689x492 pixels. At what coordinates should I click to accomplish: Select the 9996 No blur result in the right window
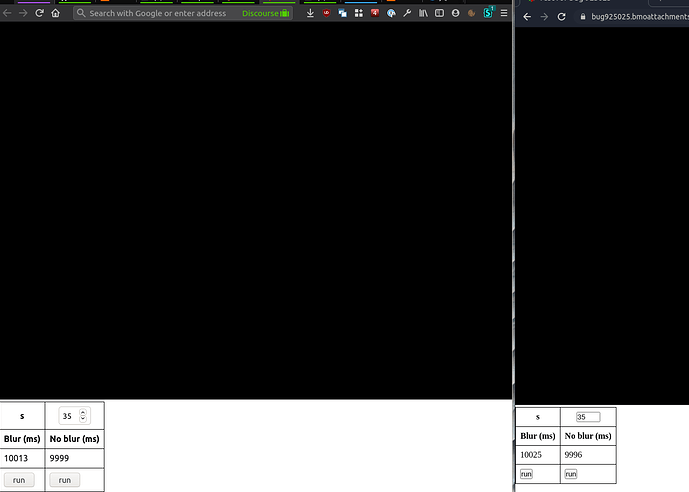tap(573, 455)
